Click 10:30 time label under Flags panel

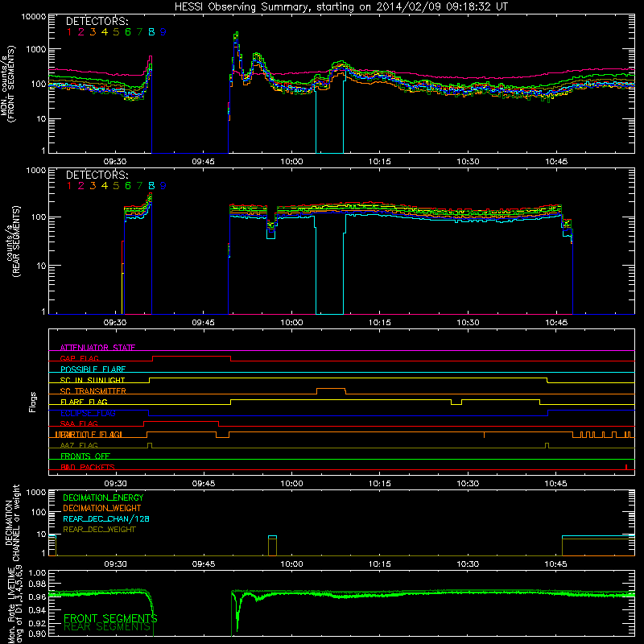click(468, 484)
